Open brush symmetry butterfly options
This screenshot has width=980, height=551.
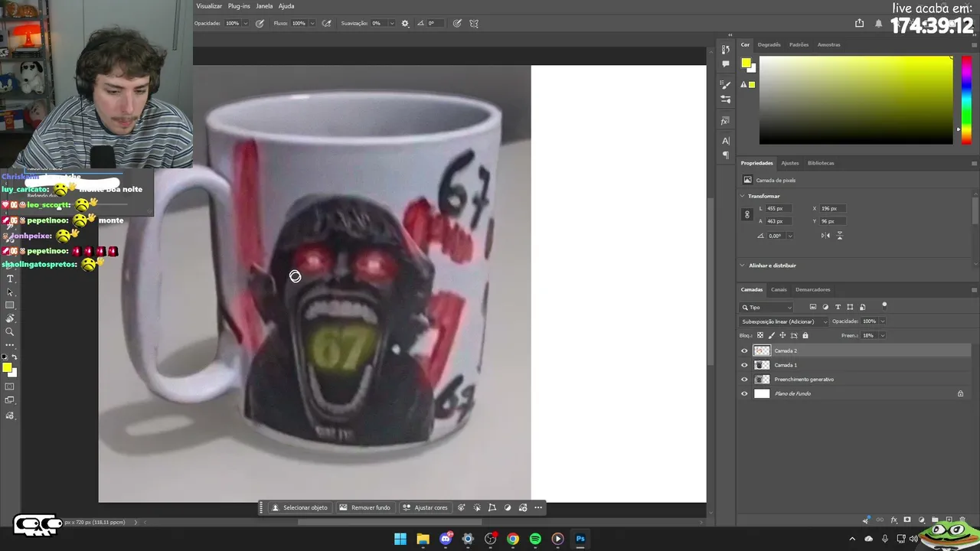pyautogui.click(x=474, y=23)
